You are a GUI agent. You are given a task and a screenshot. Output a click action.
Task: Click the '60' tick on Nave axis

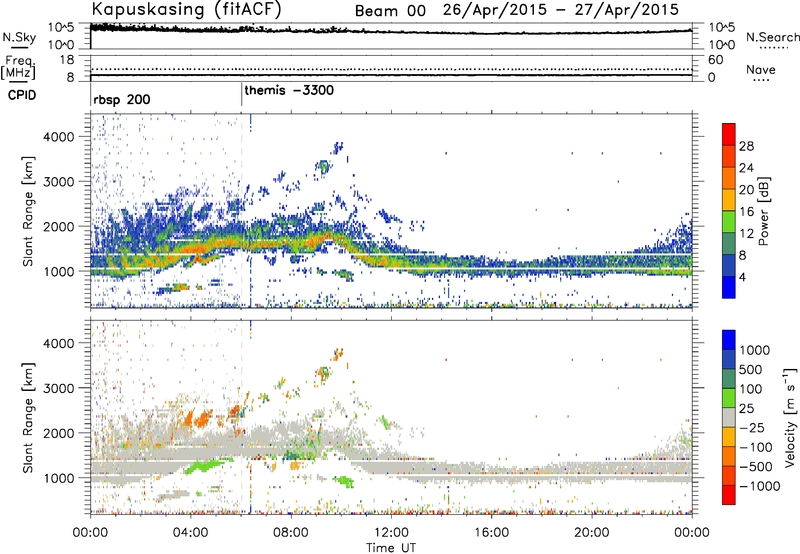(x=715, y=60)
